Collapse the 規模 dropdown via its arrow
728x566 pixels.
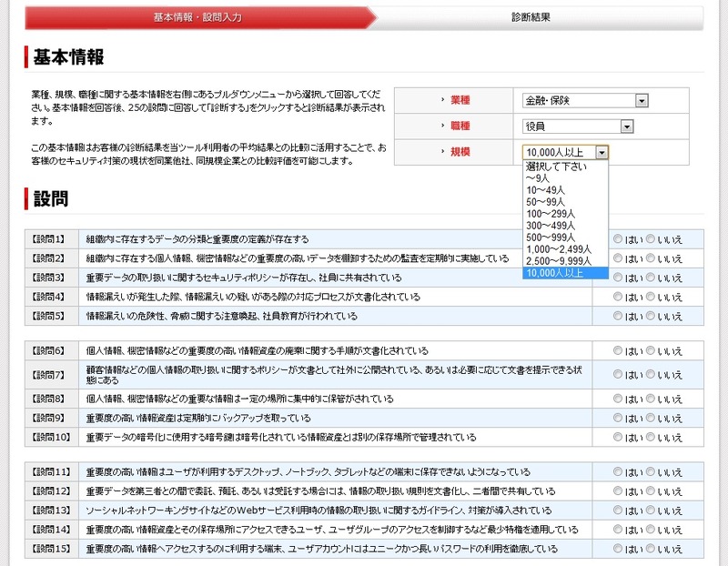click(602, 153)
